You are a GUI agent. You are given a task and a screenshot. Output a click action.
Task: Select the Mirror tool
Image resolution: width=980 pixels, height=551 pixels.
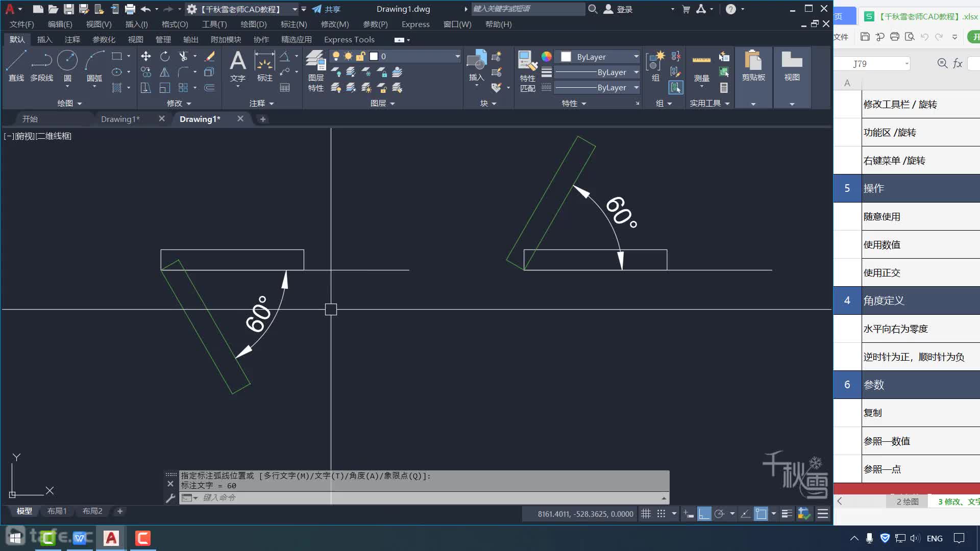coord(164,72)
